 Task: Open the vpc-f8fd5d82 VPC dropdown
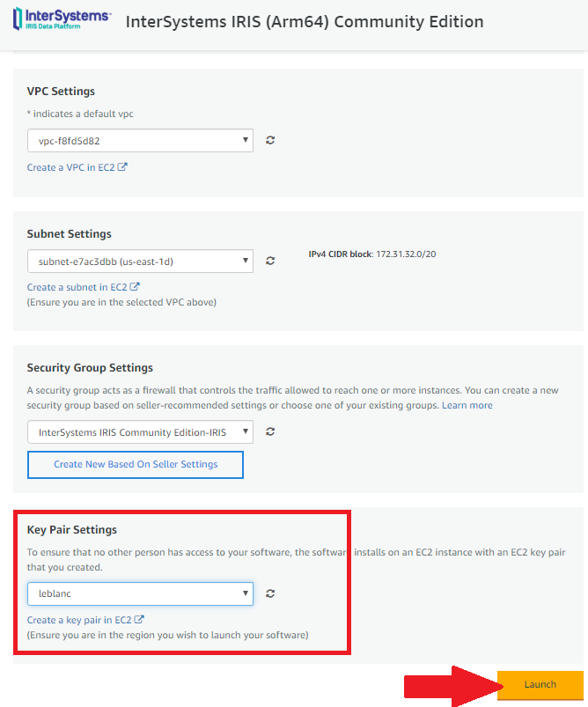point(140,140)
